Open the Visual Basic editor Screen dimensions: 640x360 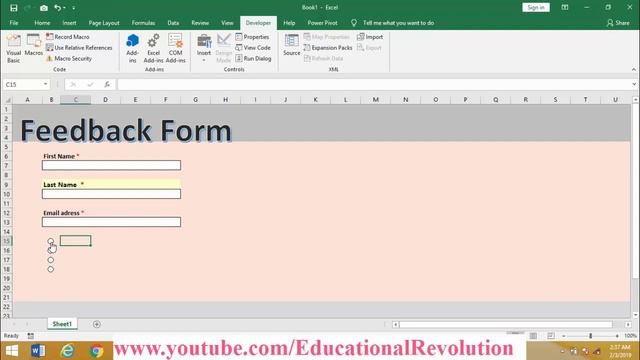point(13,49)
